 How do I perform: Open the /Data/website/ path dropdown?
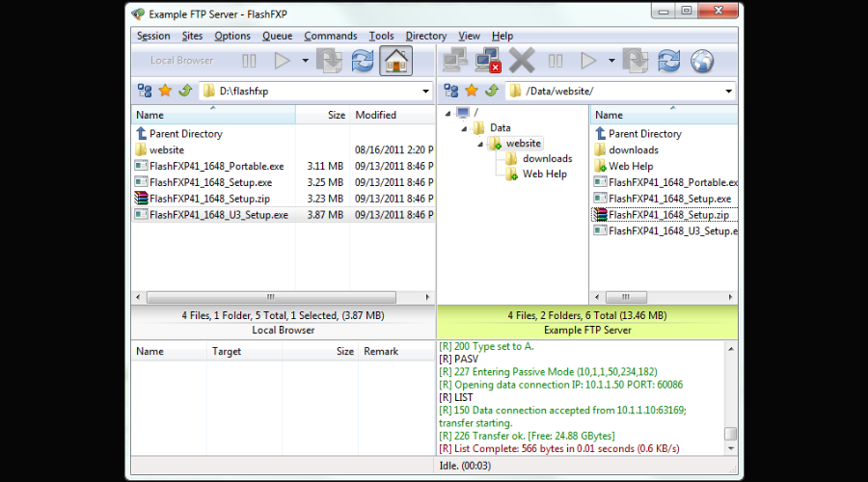point(728,92)
